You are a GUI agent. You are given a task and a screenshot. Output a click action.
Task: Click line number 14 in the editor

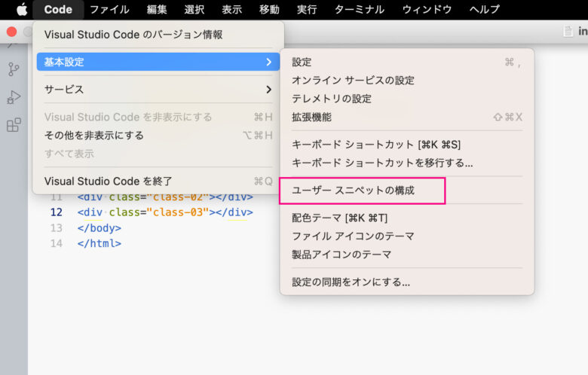click(57, 243)
